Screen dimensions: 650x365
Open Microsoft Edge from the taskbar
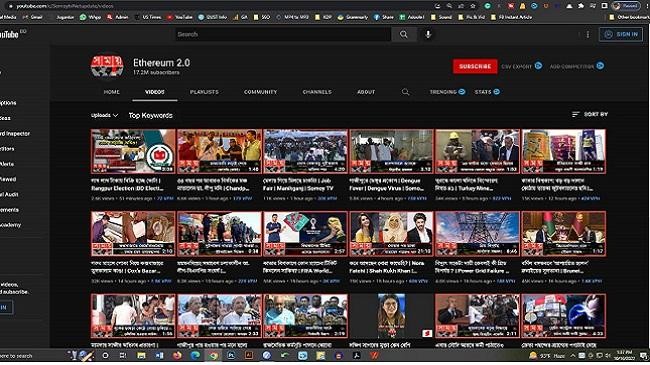(195, 355)
